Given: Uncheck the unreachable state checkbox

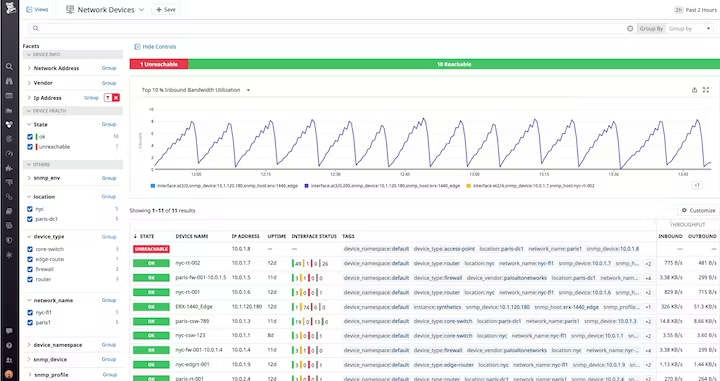Looking at the screenshot, I should [x=30, y=147].
